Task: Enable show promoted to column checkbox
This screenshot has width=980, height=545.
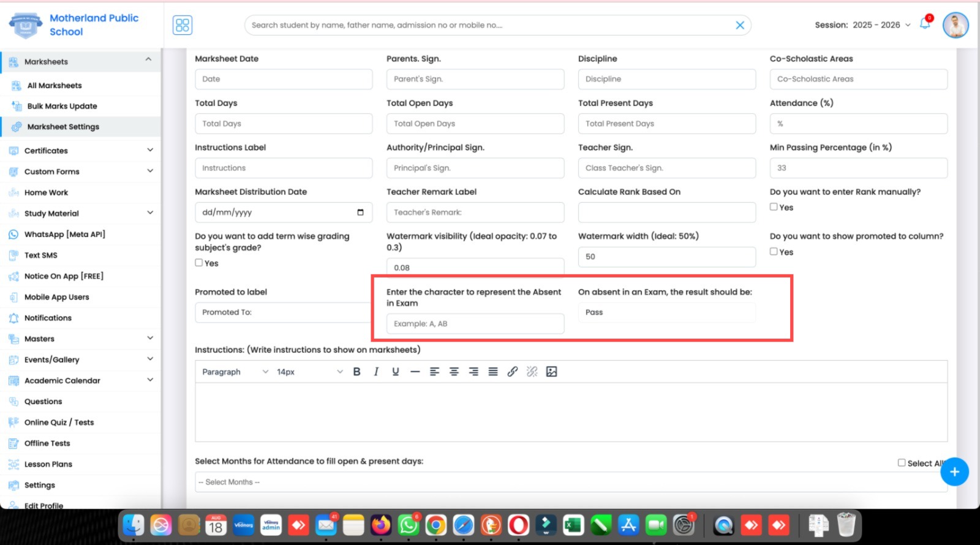Action: pos(774,251)
